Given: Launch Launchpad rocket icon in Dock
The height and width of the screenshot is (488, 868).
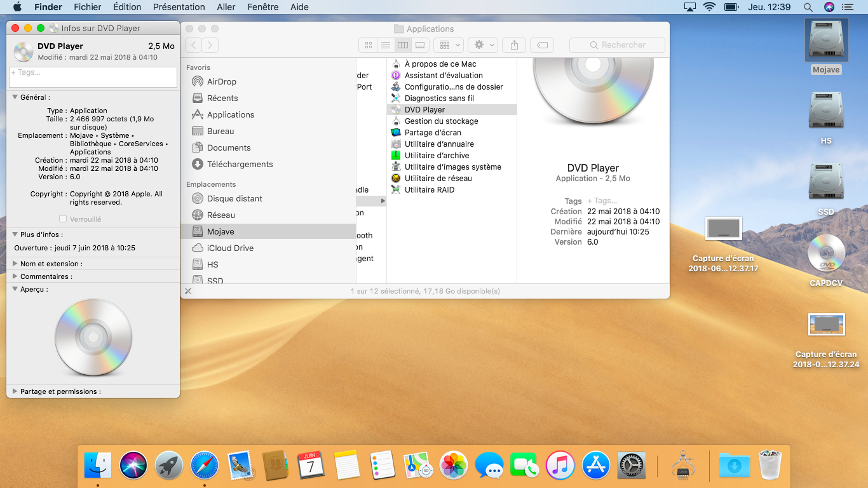Looking at the screenshot, I should click(168, 466).
